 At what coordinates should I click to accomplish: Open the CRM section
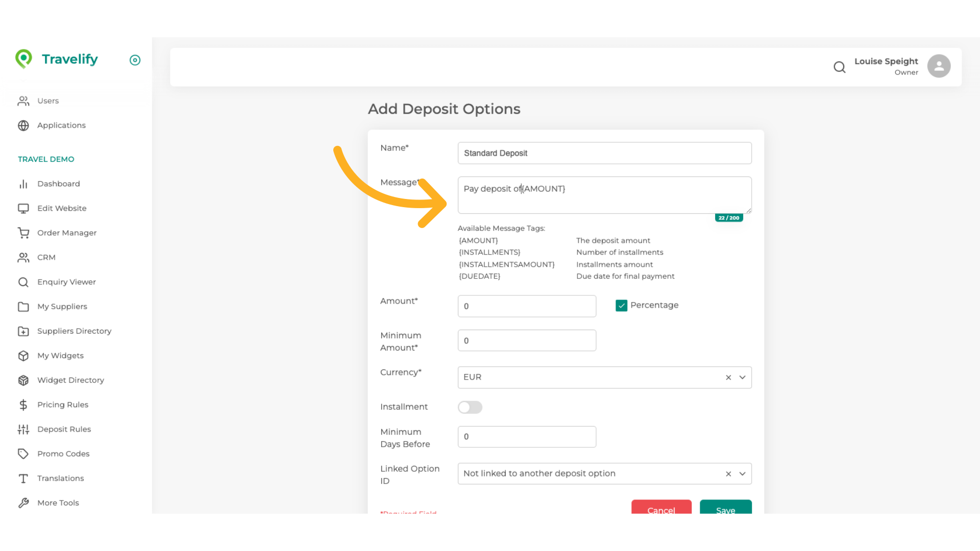46,257
